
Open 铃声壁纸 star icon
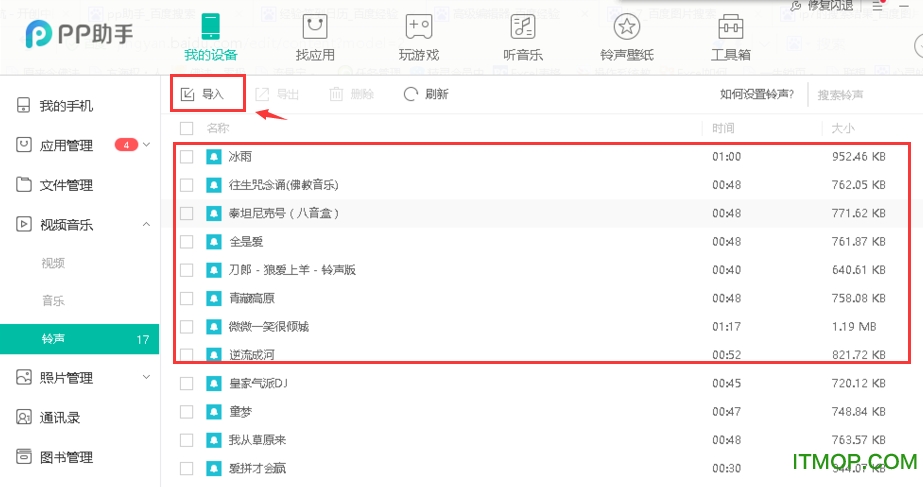tap(626, 27)
